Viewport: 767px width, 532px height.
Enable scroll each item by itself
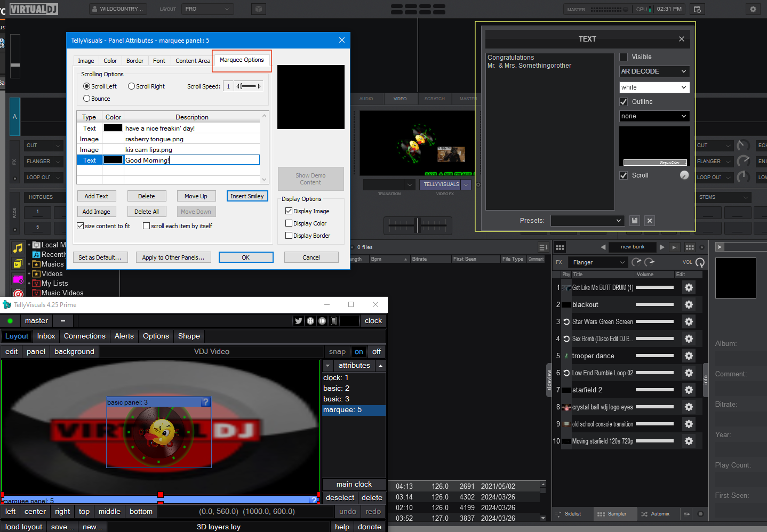pos(146,226)
